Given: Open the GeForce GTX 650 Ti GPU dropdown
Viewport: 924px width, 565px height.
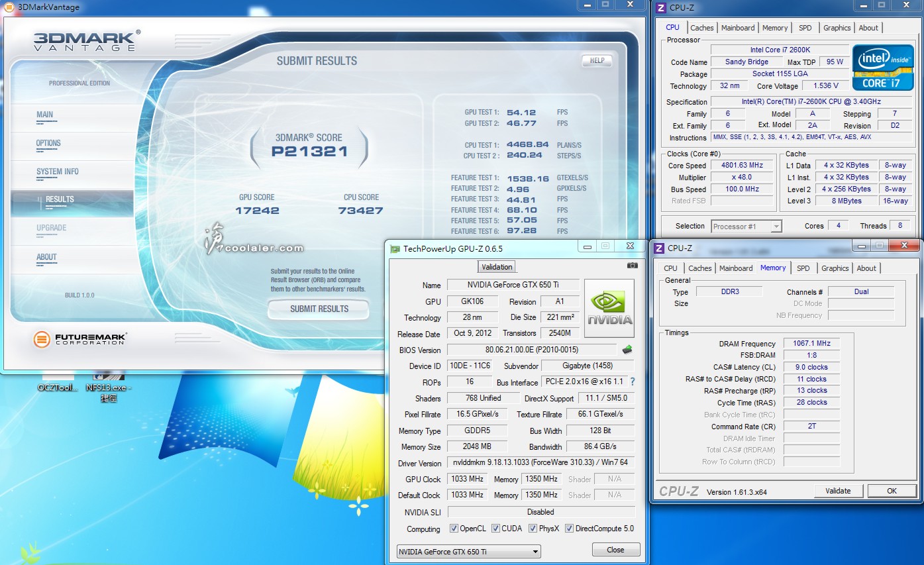Looking at the screenshot, I should (x=469, y=552).
